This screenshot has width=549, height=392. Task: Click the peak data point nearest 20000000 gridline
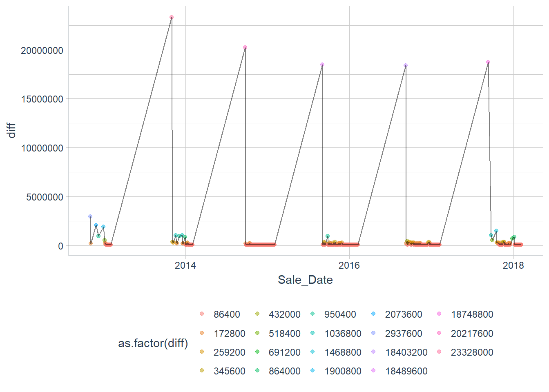tap(245, 48)
